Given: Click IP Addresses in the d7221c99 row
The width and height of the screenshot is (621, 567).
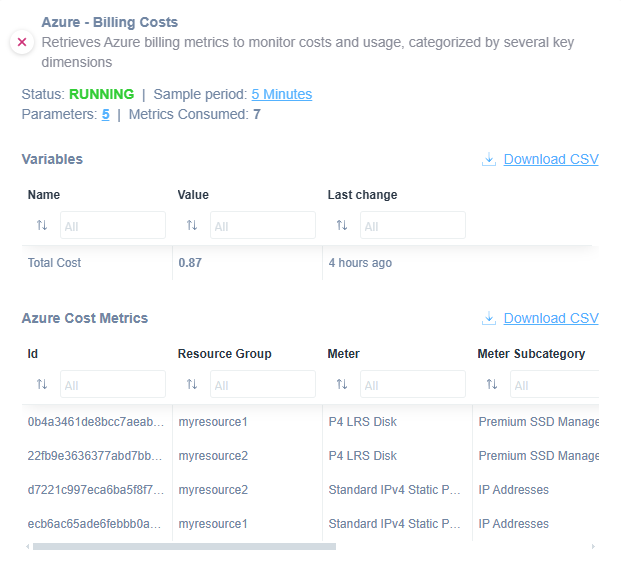Looking at the screenshot, I should (x=514, y=490).
